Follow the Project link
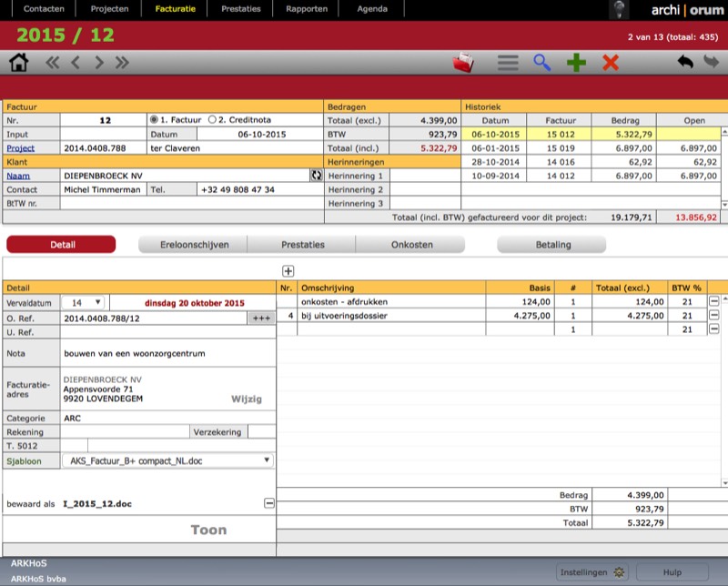 coord(20,148)
